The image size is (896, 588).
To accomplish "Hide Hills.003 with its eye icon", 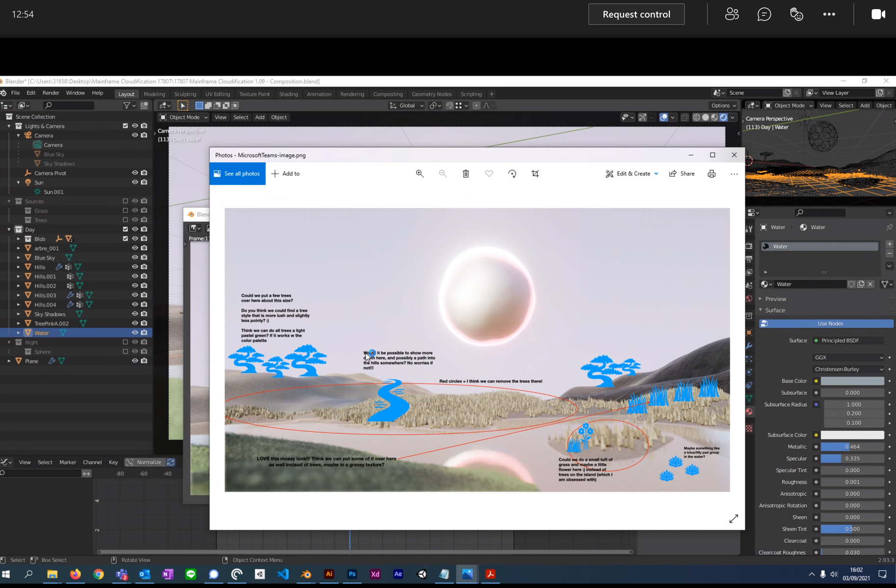I will (135, 295).
